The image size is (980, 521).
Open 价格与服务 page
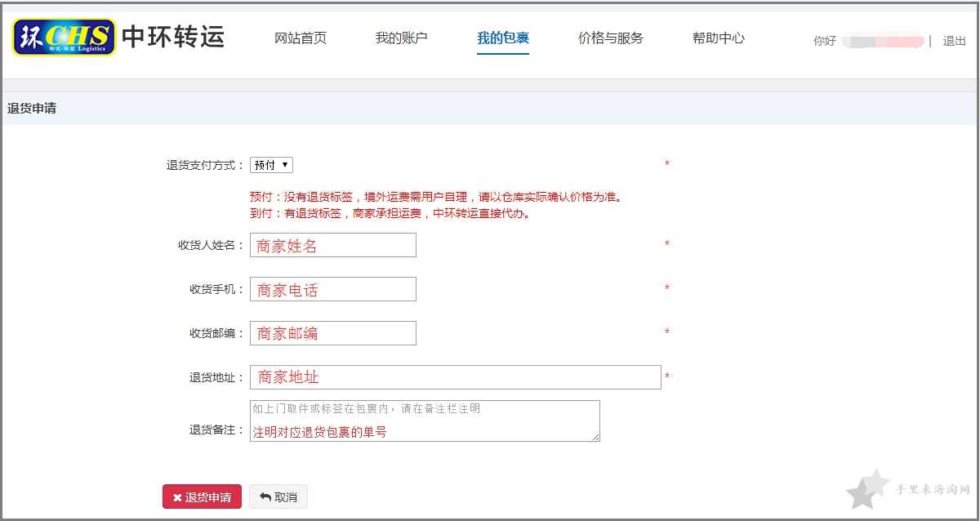click(611, 38)
